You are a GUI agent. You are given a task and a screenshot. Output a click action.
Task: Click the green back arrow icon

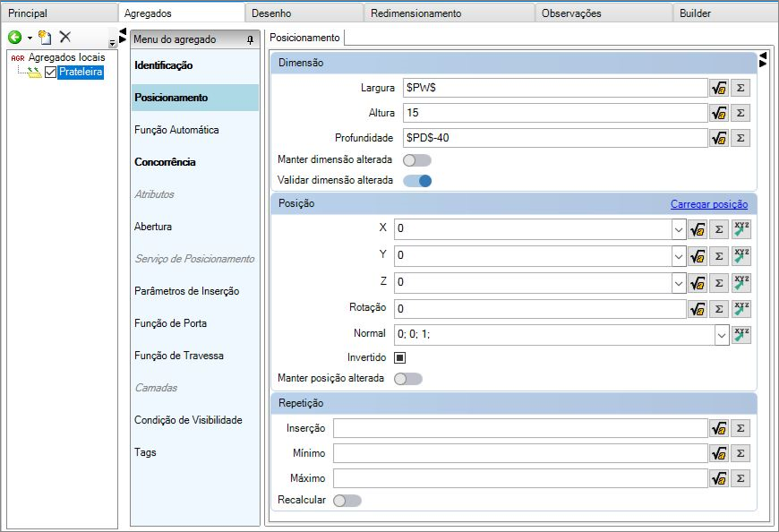coord(15,38)
